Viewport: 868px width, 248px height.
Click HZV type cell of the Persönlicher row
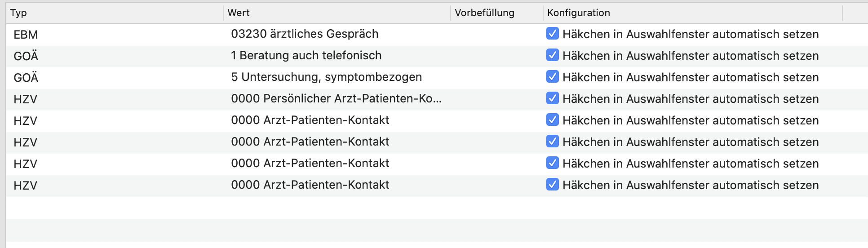pyautogui.click(x=25, y=99)
